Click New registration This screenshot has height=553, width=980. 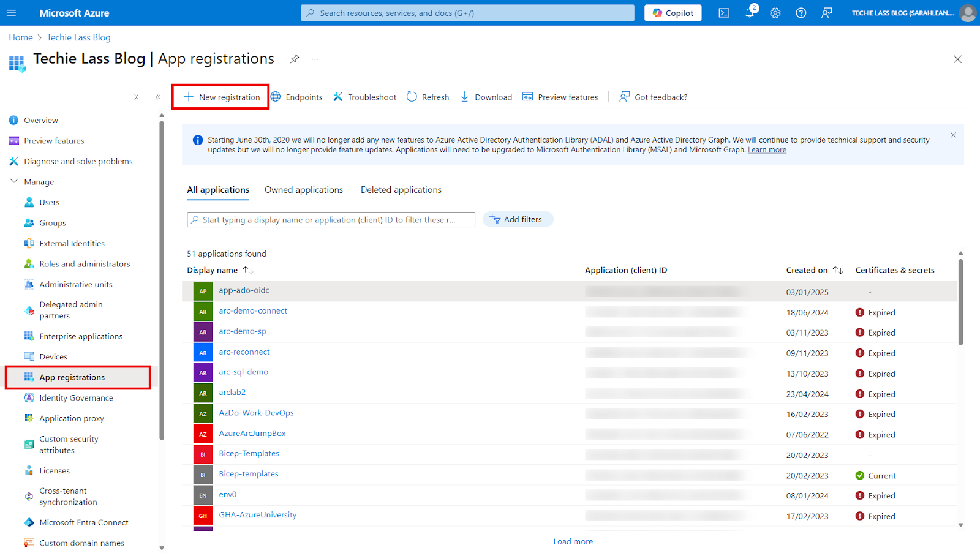tap(221, 97)
